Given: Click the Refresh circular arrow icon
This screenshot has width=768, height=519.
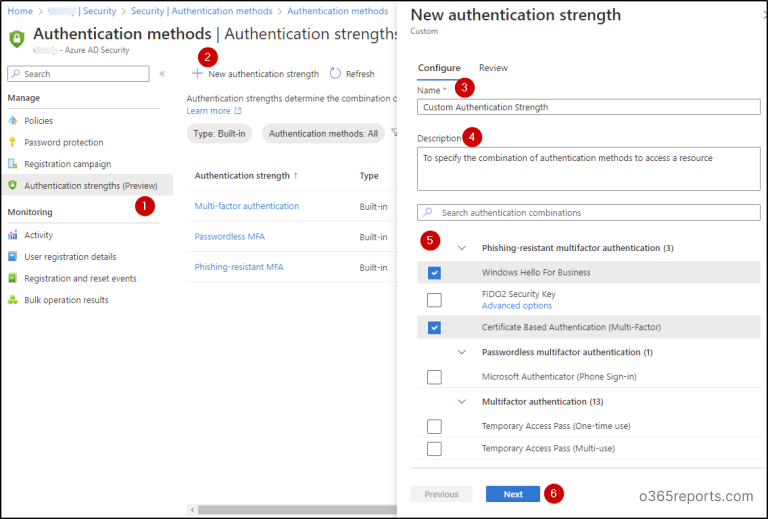Looking at the screenshot, I should pyautogui.click(x=335, y=73).
